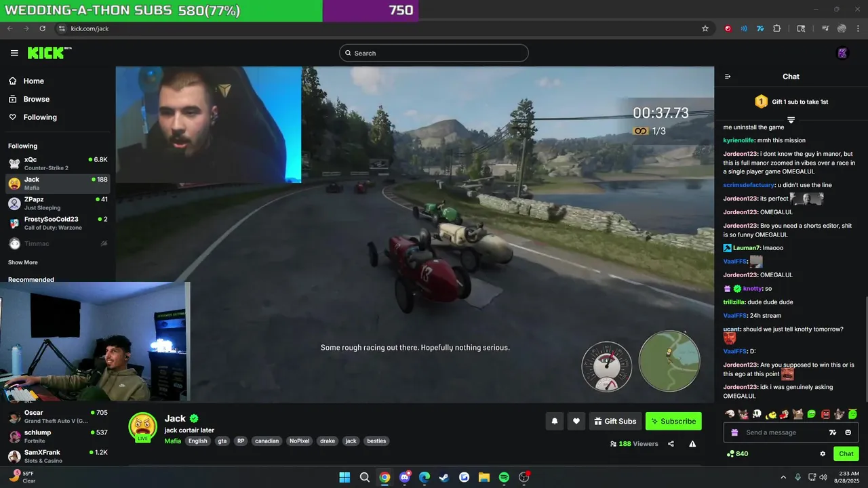Click the red circular extension icon
868x488 pixels.
(x=728, y=28)
